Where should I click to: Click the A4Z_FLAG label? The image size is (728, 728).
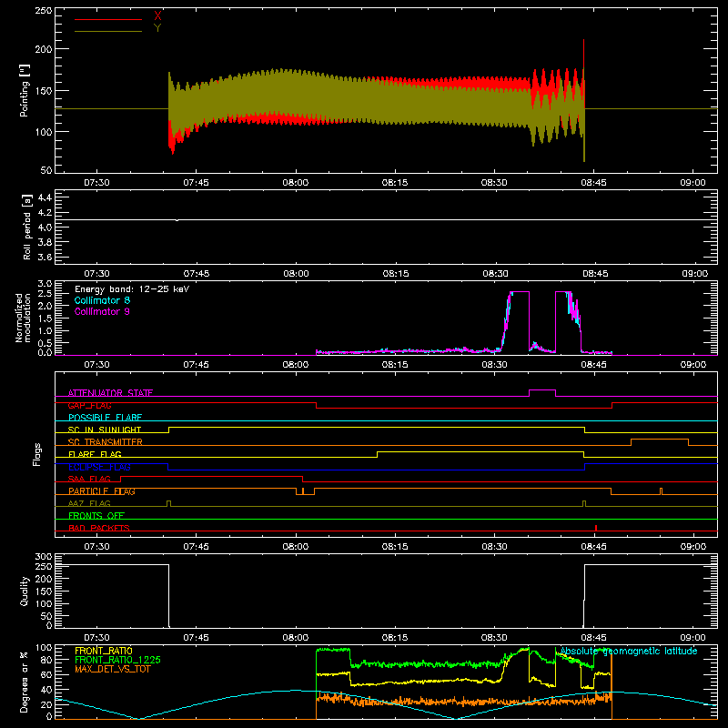point(89,503)
